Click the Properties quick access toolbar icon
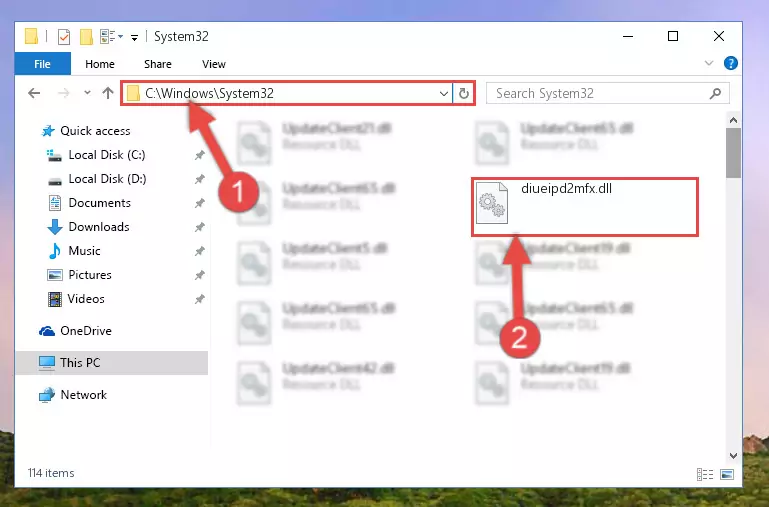 tap(64, 36)
